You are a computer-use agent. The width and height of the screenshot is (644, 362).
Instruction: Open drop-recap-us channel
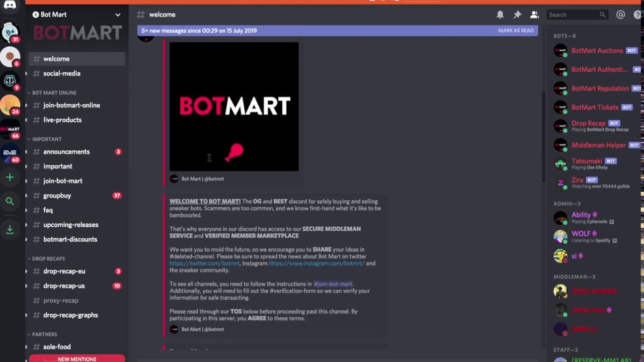point(77,286)
